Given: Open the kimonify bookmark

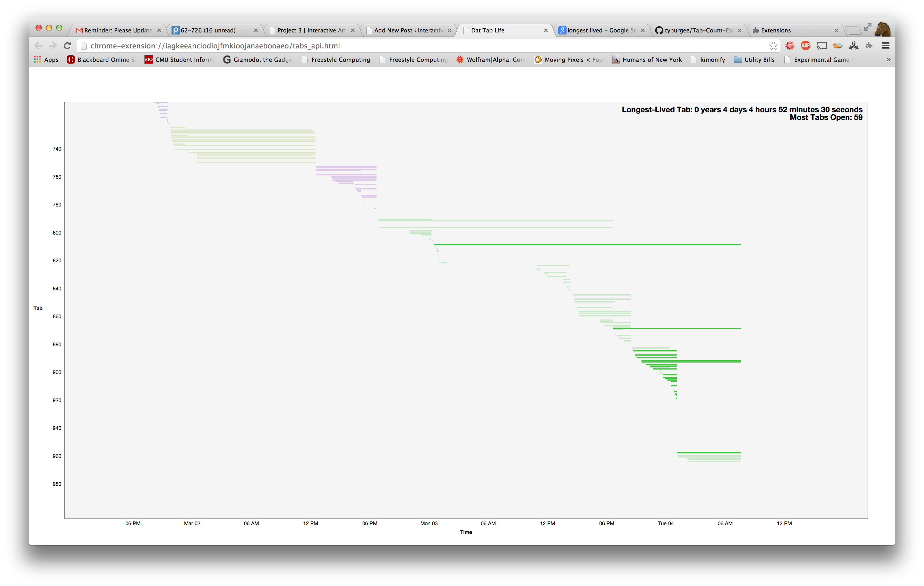Looking at the screenshot, I should click(x=708, y=59).
